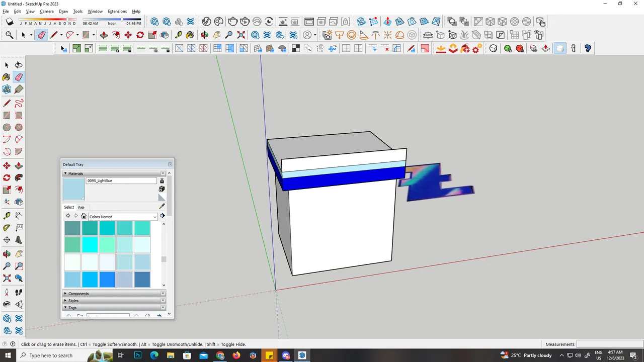644x362 pixels.
Task: Select the Circle tool in left toolbar
Action: click(x=7, y=128)
